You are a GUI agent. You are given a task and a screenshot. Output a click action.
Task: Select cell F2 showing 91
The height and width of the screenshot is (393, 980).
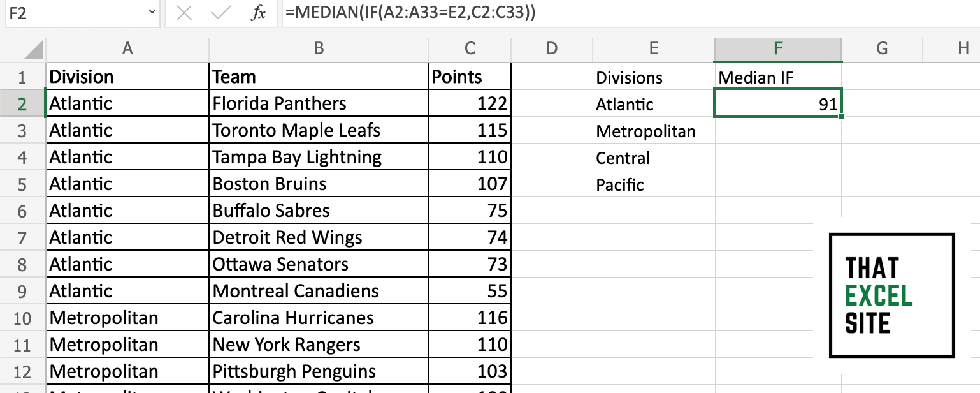coord(777,104)
